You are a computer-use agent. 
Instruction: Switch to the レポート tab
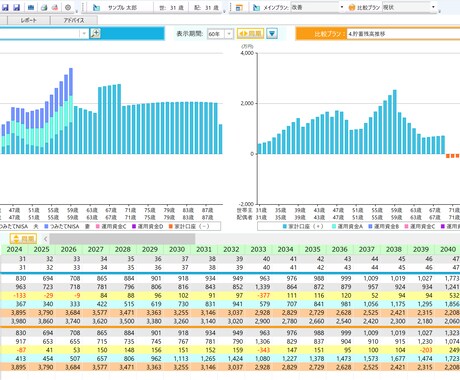click(29, 20)
